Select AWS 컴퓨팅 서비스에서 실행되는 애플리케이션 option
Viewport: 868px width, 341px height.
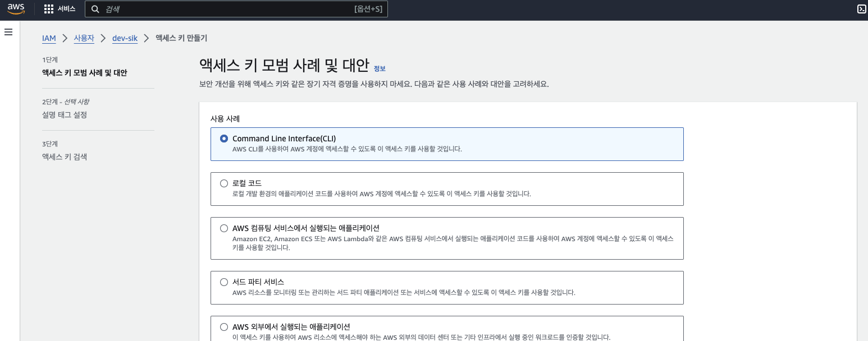(224, 228)
